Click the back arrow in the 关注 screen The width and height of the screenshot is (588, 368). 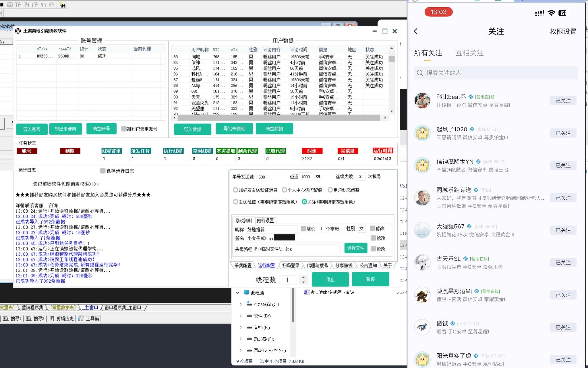tap(415, 31)
